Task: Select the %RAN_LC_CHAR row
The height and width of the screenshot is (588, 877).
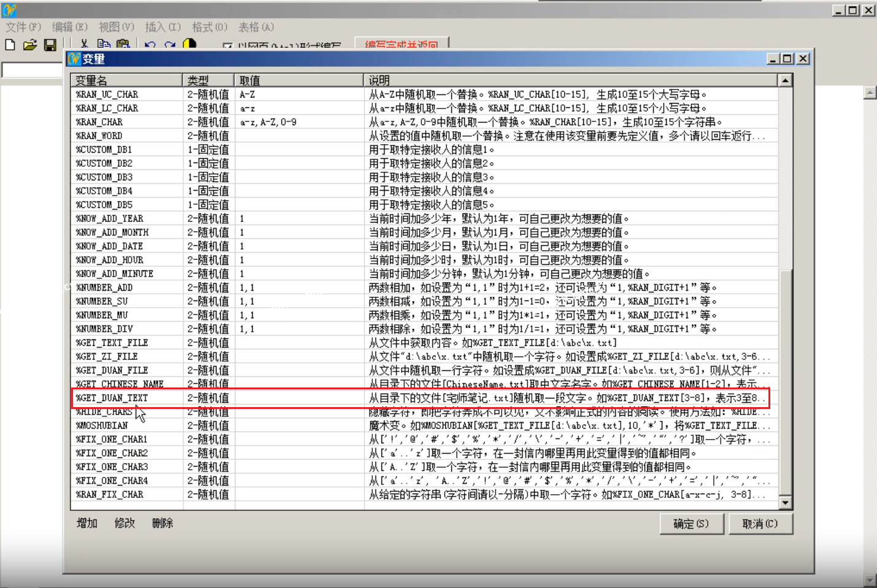Action: pyautogui.click(x=424, y=108)
